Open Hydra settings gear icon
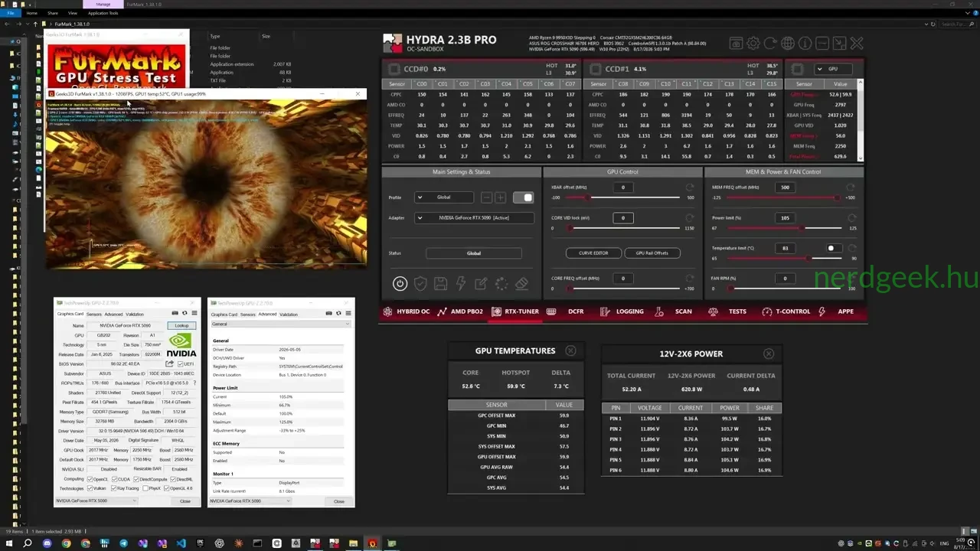This screenshot has height=551, width=980. click(x=753, y=44)
